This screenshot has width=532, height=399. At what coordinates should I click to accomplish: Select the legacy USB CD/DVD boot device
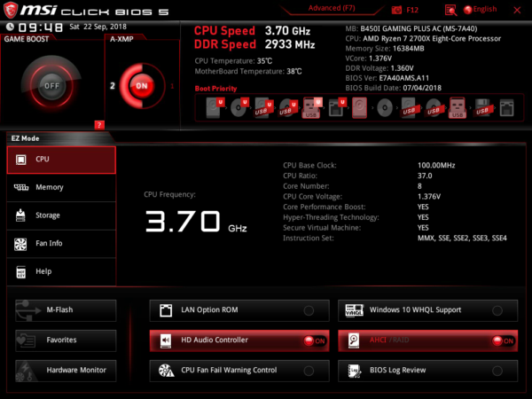(434, 108)
